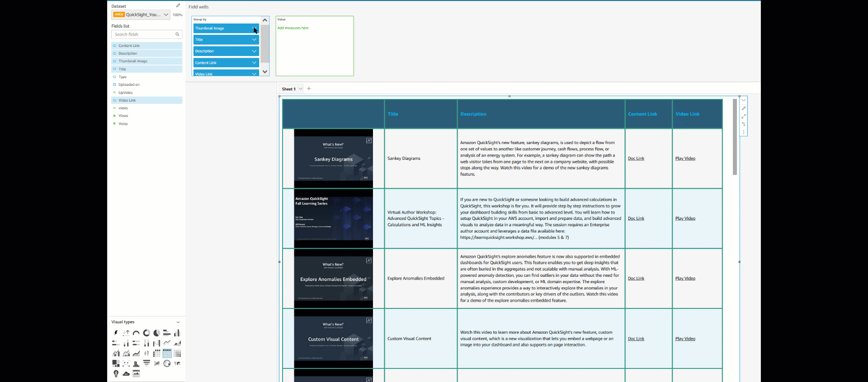Select the insight lightbulb visual type

116,373
